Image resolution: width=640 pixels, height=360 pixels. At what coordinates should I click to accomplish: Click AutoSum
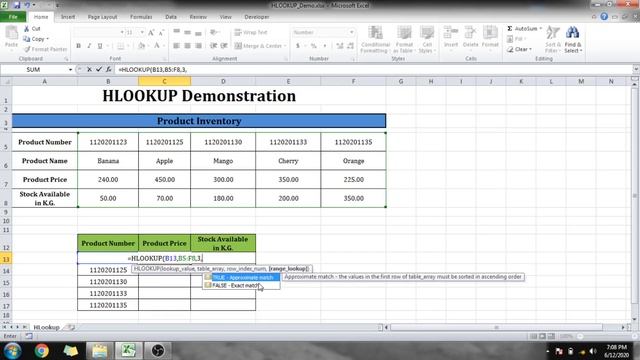pos(522,29)
